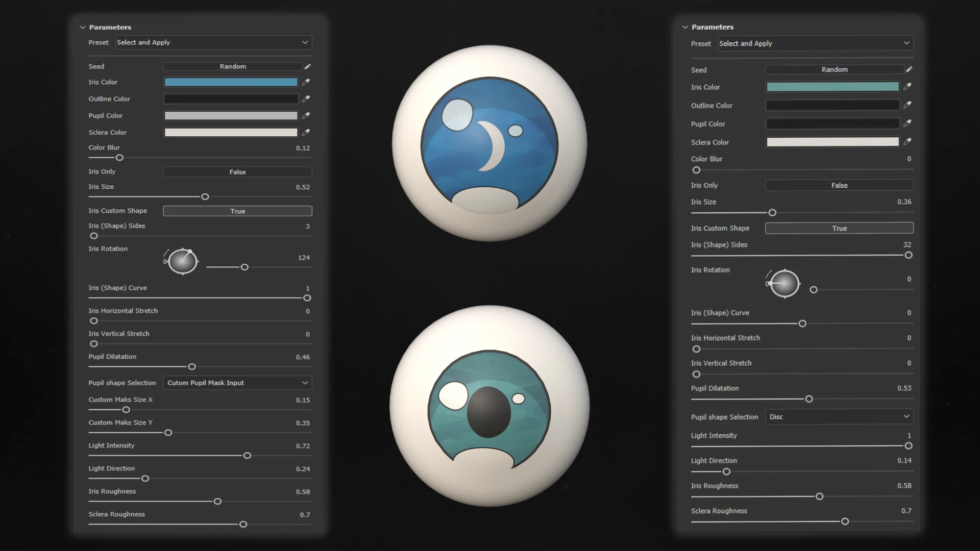
Task: Click the Seed edit pencil in right panel
Action: (909, 69)
